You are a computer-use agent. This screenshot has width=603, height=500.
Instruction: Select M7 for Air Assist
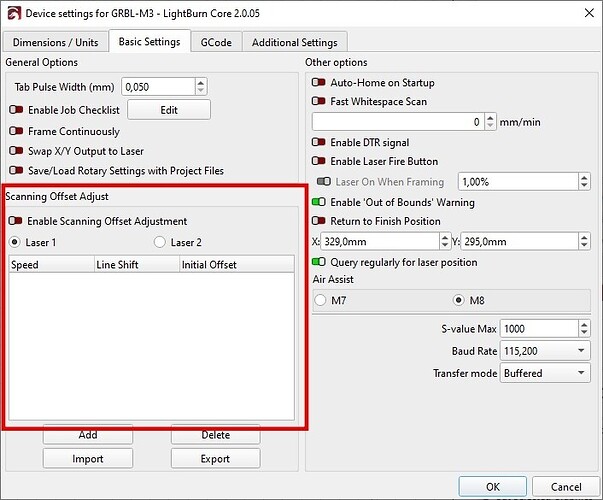point(320,300)
